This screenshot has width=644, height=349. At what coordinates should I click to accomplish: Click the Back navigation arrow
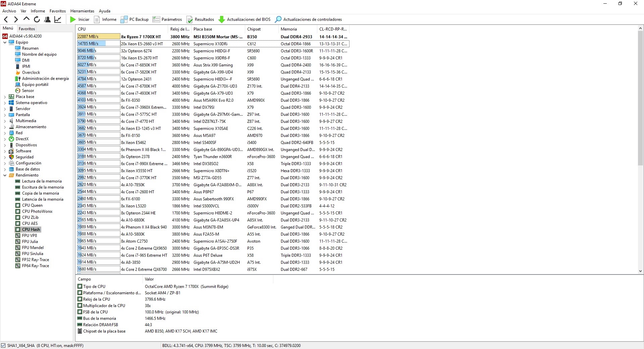click(6, 19)
